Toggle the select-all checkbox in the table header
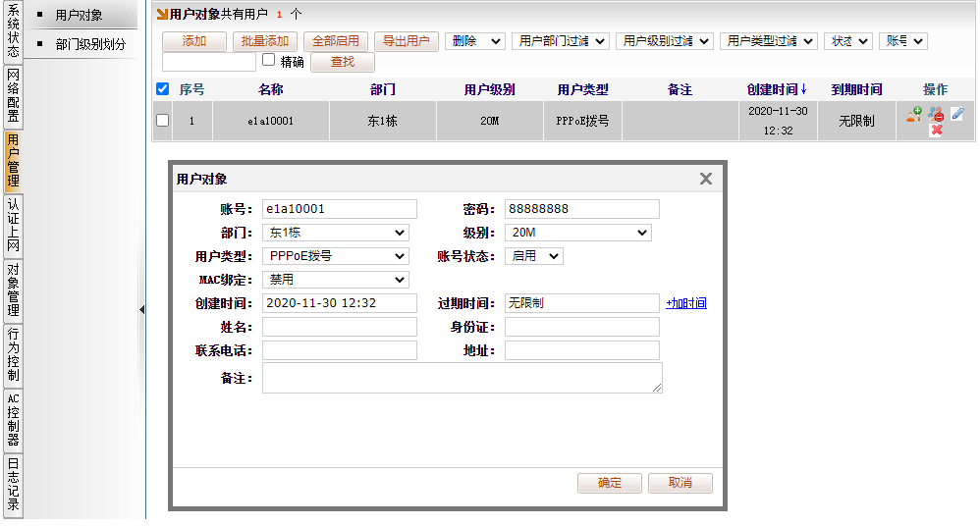 pos(162,88)
